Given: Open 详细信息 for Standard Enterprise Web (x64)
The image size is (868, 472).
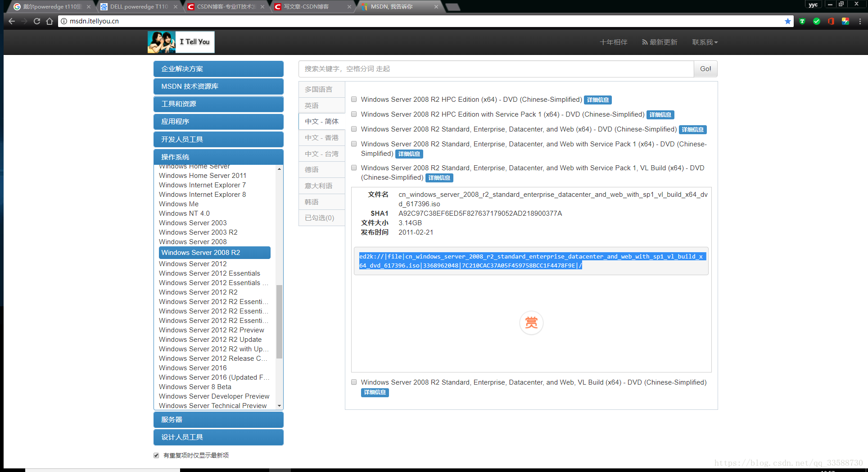Looking at the screenshot, I should click(693, 130).
